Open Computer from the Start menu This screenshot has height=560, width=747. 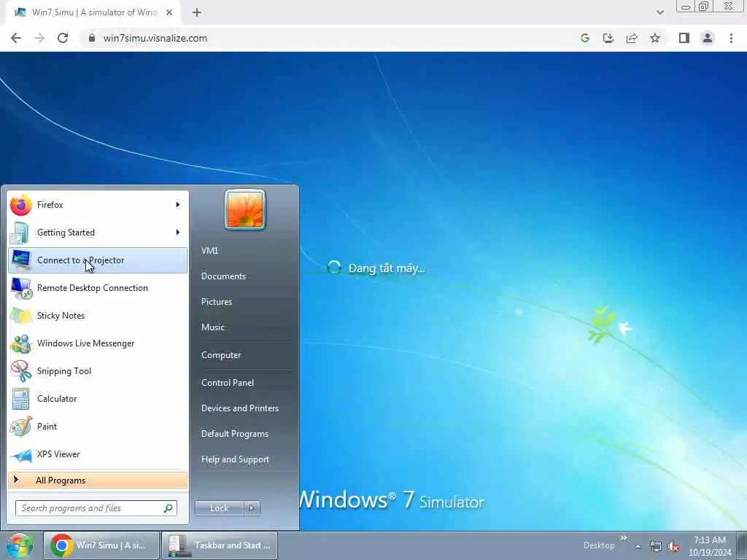click(221, 355)
